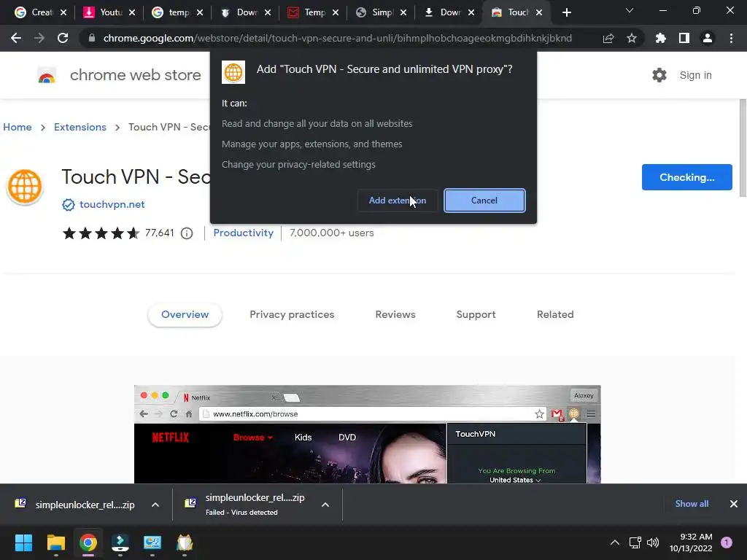Click Chrome icon in taskbar
This screenshot has height=560, width=747.
pyautogui.click(x=88, y=542)
